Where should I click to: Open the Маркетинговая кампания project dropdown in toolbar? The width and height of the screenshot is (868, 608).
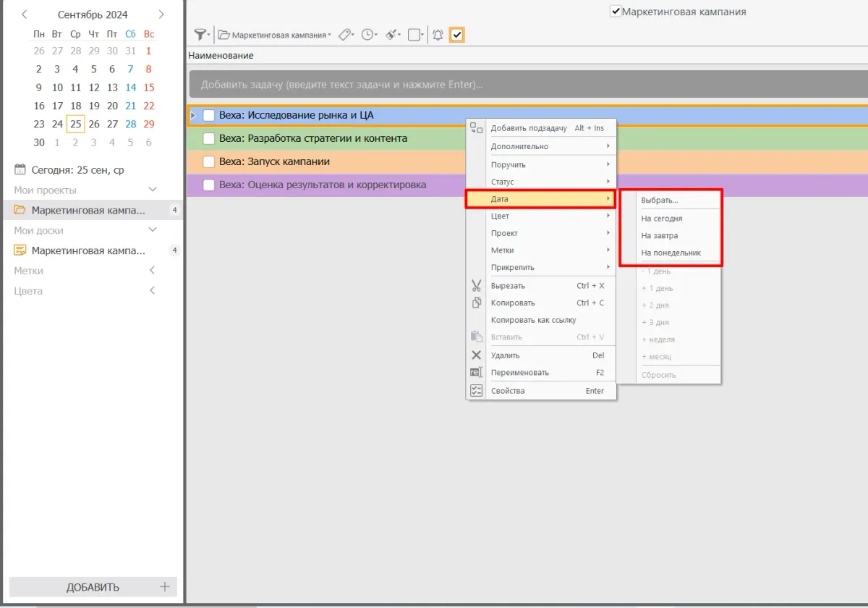[280, 35]
